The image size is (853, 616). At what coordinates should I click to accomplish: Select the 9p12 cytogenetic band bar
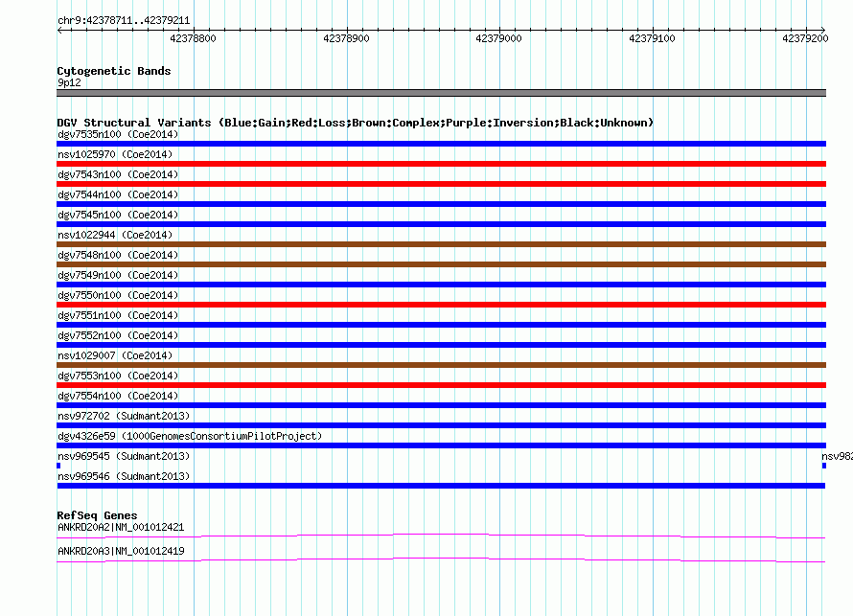tap(441, 93)
